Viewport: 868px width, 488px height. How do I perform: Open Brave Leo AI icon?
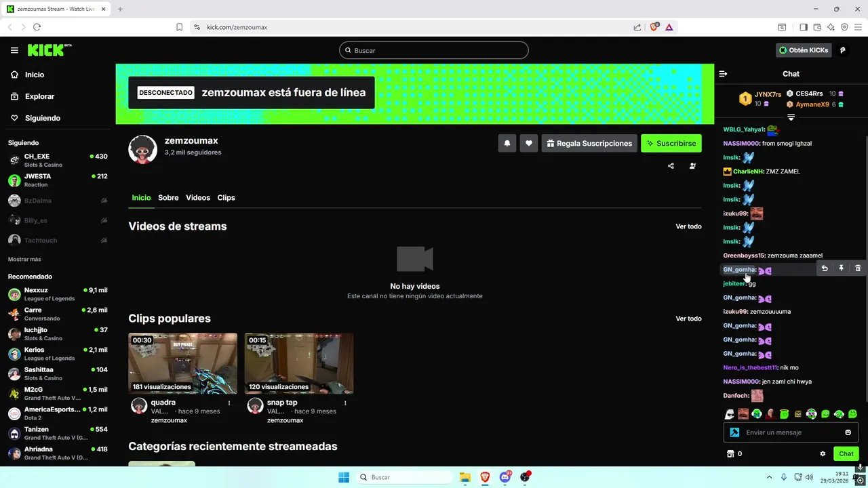pos(831,27)
